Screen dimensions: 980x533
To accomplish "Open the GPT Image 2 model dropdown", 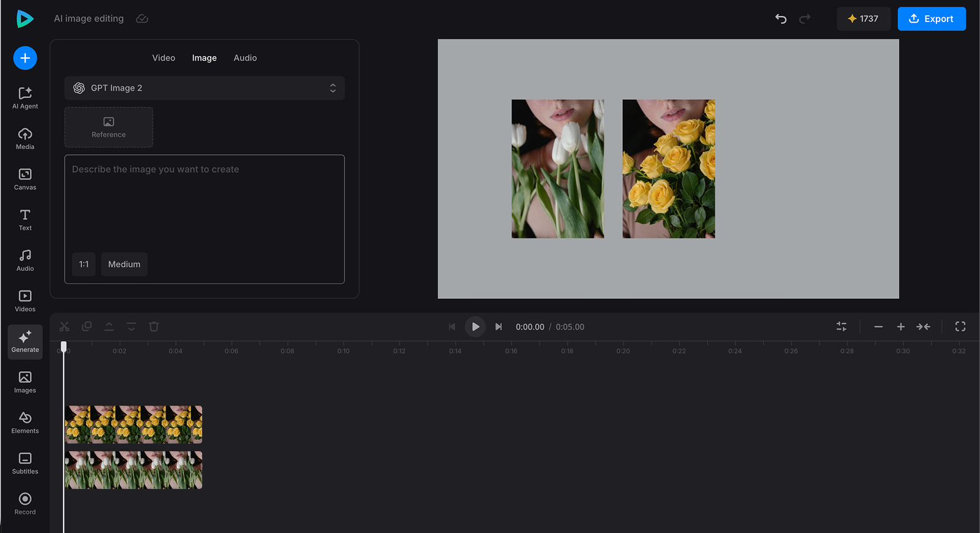I will point(205,88).
